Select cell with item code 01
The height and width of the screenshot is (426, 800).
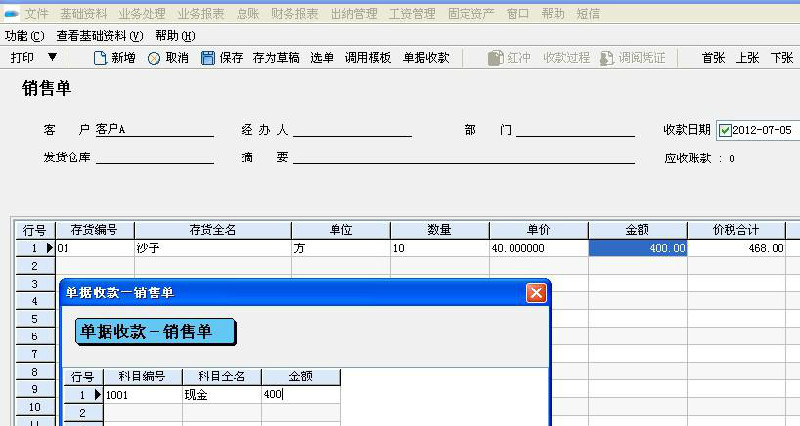pos(95,248)
